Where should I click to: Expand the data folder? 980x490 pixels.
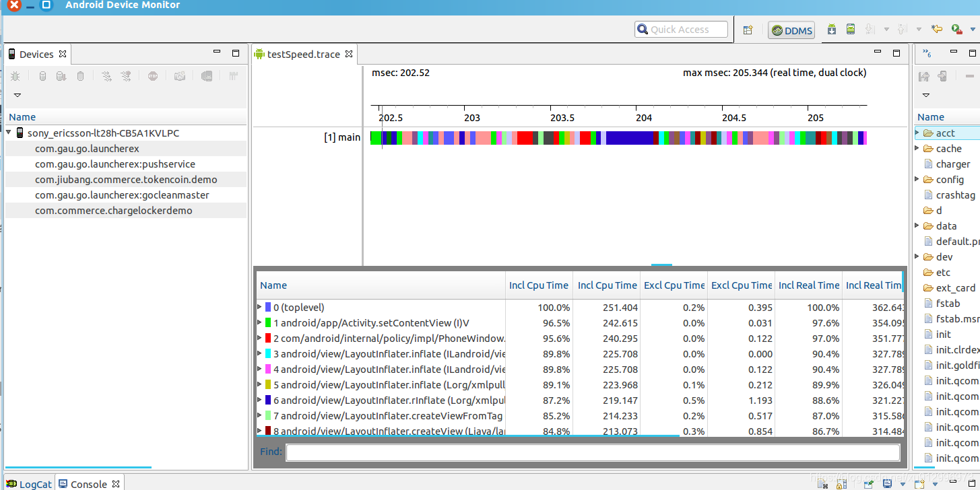pos(917,225)
